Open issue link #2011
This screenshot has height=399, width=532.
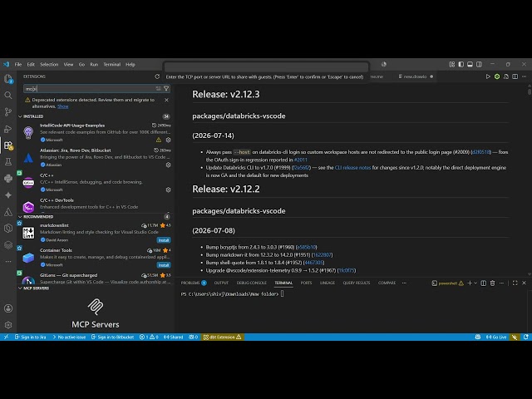tap(301, 160)
